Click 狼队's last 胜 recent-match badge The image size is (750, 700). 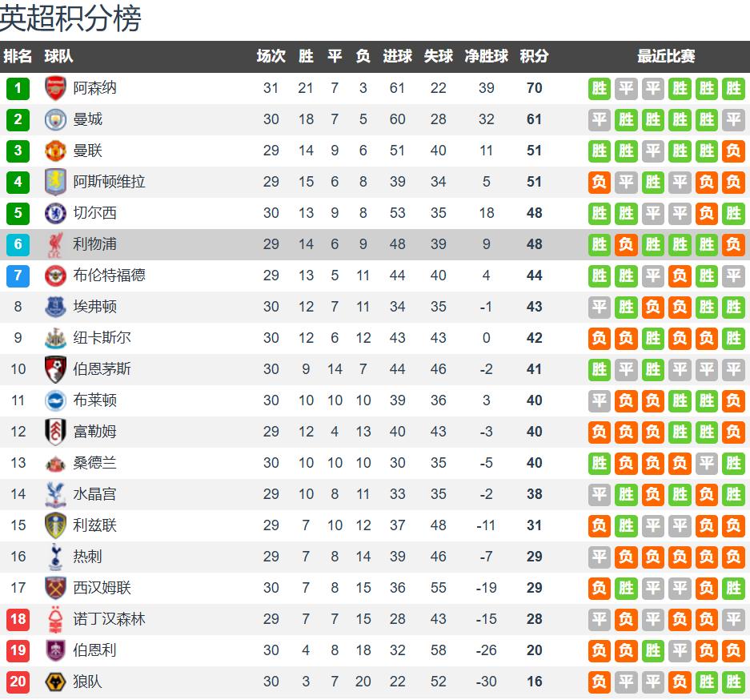[733, 682]
